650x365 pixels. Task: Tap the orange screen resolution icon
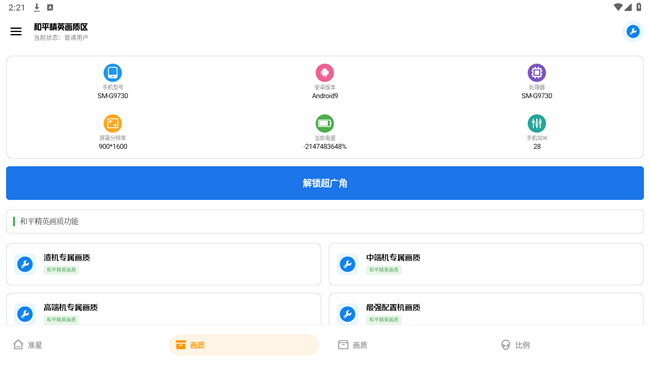tap(113, 123)
